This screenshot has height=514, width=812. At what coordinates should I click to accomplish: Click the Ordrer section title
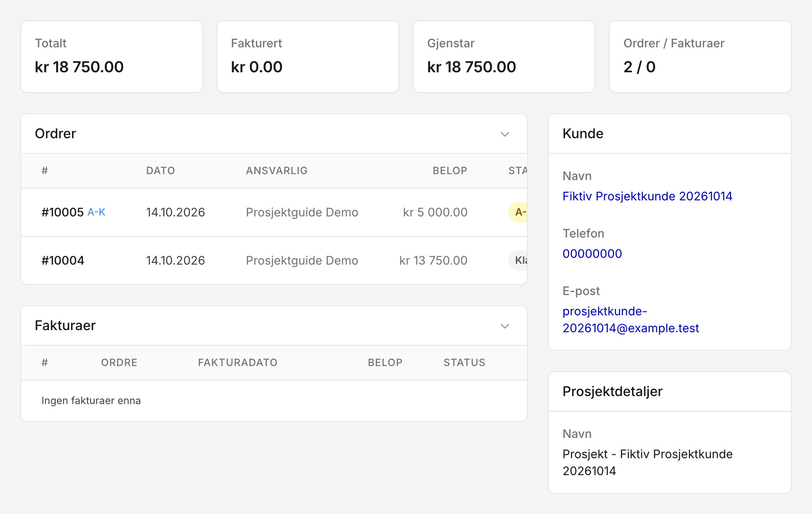pos(55,134)
